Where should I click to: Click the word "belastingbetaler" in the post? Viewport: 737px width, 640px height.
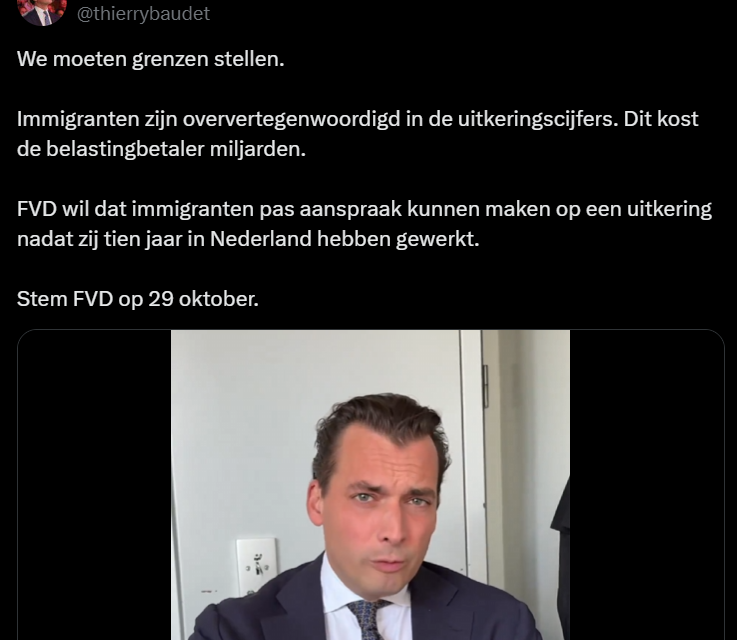(125, 149)
